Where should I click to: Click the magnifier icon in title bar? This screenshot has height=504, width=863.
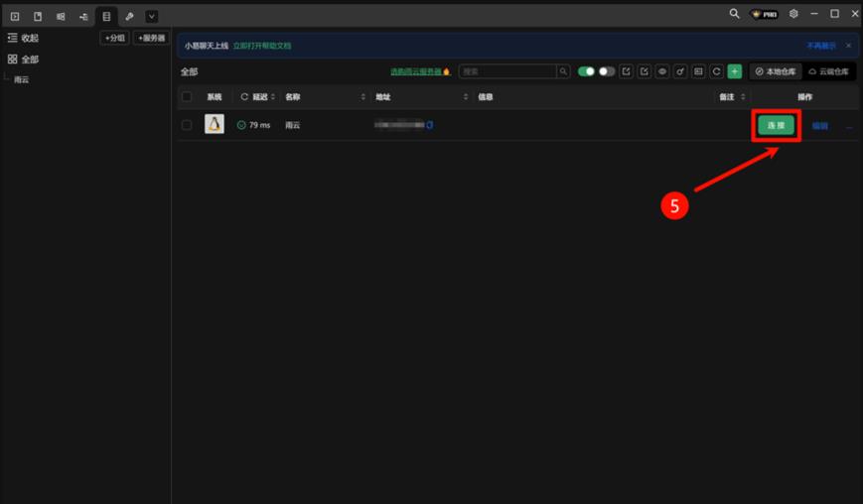[x=735, y=14]
